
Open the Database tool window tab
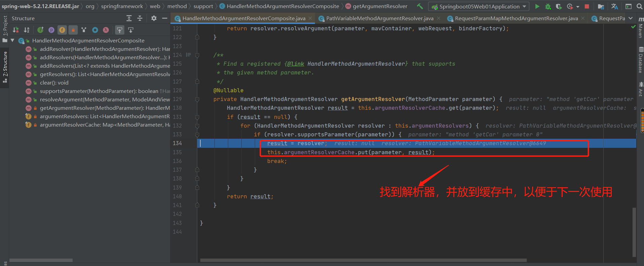(x=640, y=60)
